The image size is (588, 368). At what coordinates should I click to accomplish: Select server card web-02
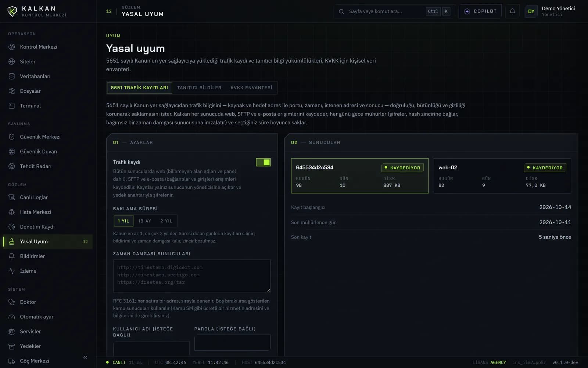[502, 176]
